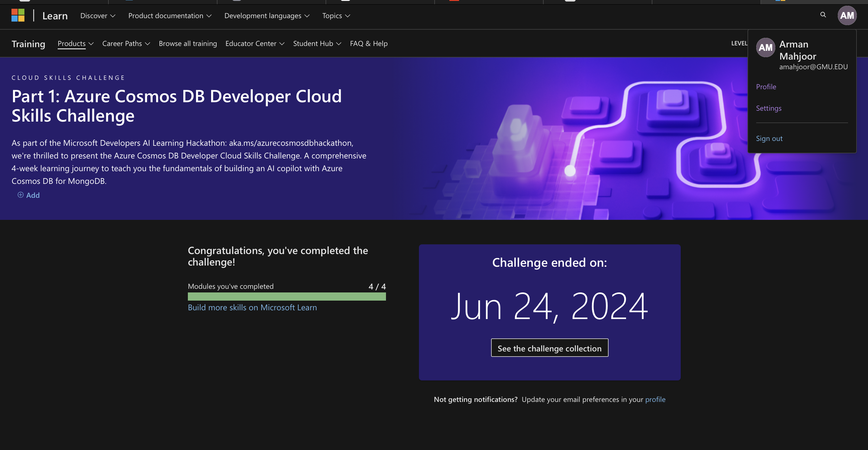Select Browse all training
Screen dimensions: 868x450
(188, 44)
